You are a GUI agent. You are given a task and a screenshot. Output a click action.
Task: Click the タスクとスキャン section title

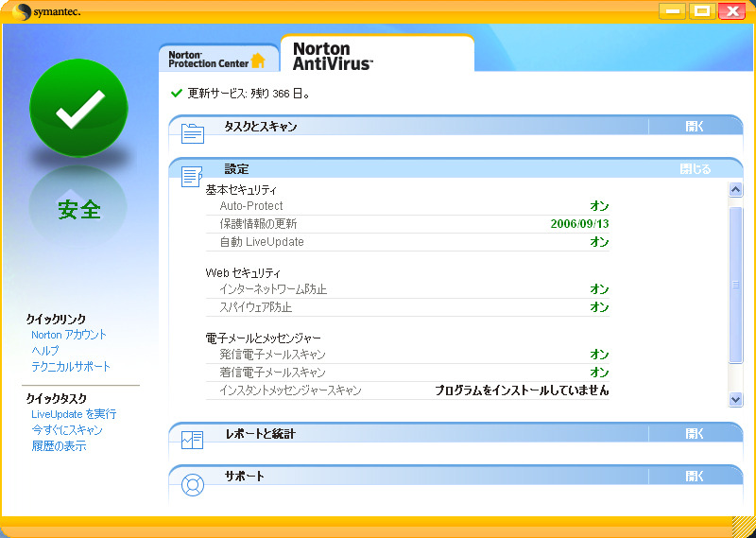[261, 127]
